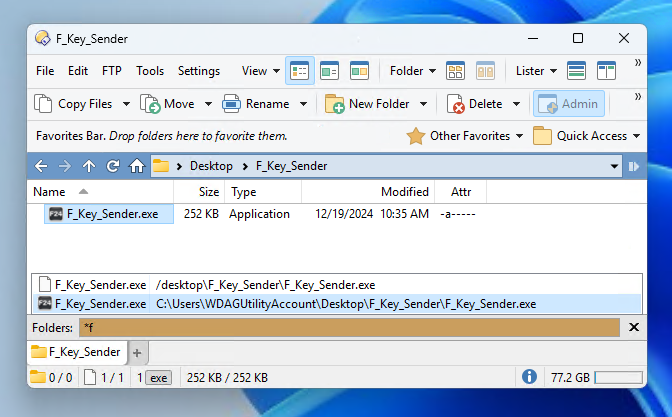The height and width of the screenshot is (417, 672).
Task: Open the File menu
Action: tap(45, 71)
